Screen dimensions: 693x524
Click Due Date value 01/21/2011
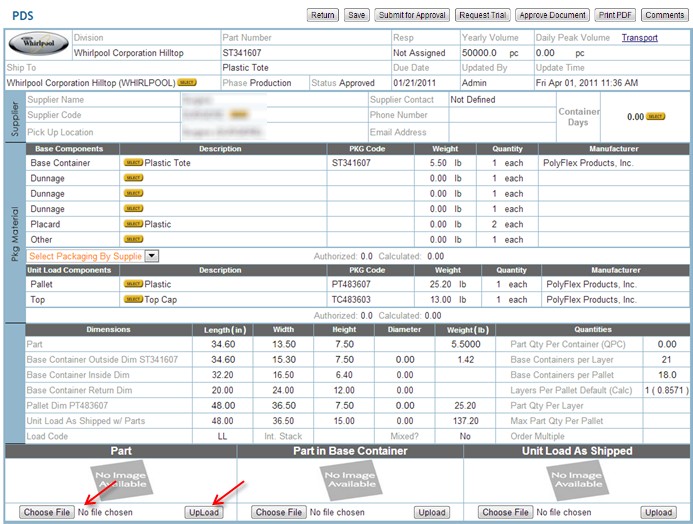(x=414, y=83)
